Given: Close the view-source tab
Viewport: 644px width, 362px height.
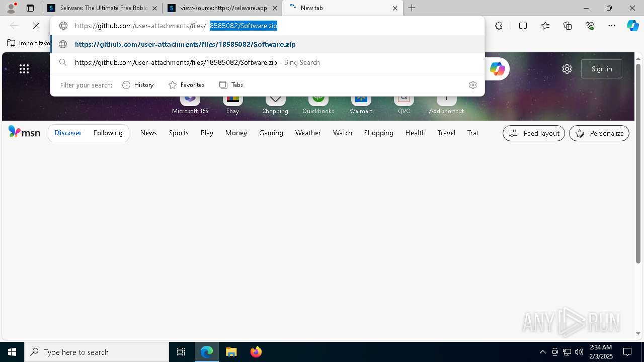Looking at the screenshot, I should 275,8.
